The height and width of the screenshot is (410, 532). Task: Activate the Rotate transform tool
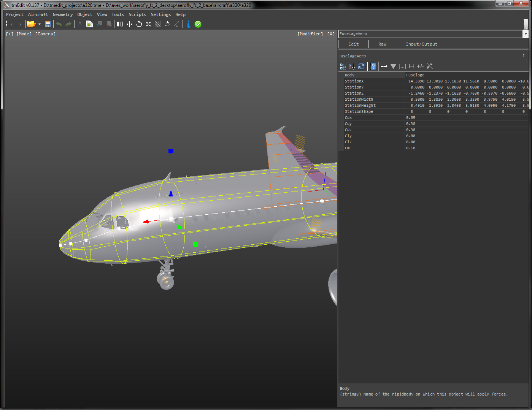point(139,24)
